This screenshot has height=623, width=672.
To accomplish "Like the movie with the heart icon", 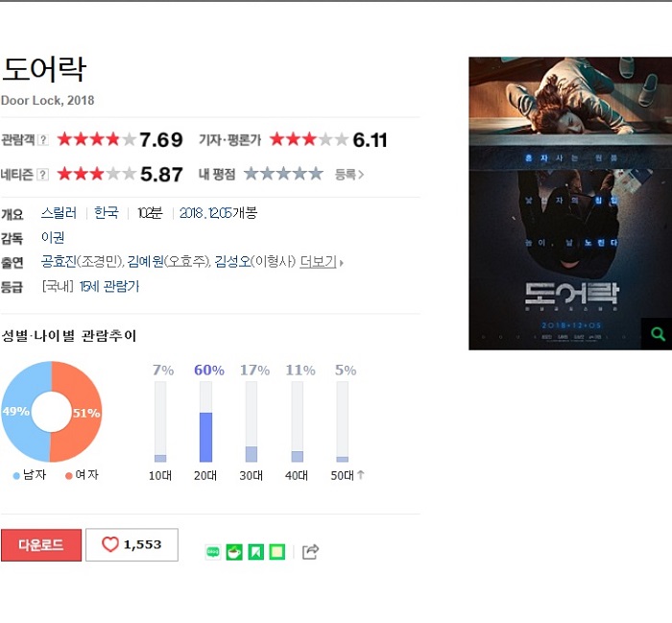I will (110, 544).
